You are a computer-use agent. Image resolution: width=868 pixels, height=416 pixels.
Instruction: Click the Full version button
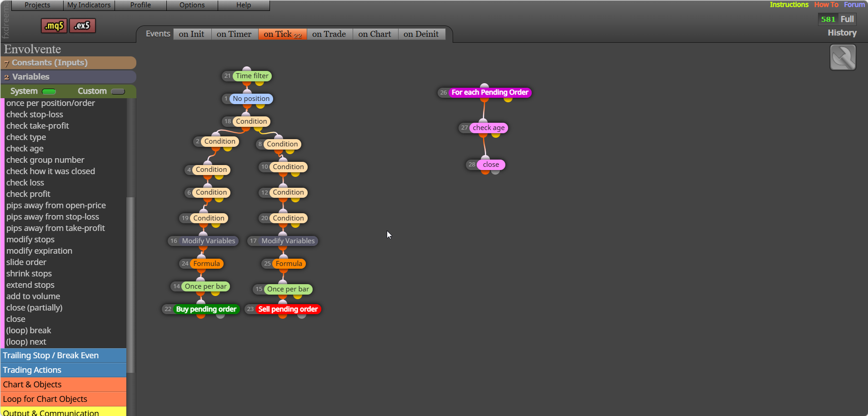(847, 19)
